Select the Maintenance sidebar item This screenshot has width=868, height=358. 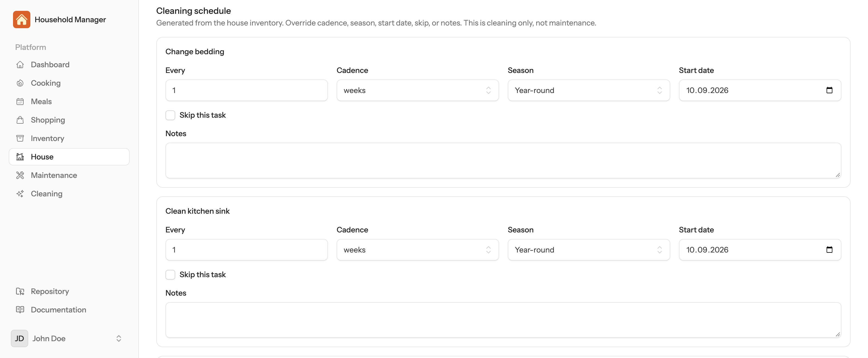pos(69,175)
